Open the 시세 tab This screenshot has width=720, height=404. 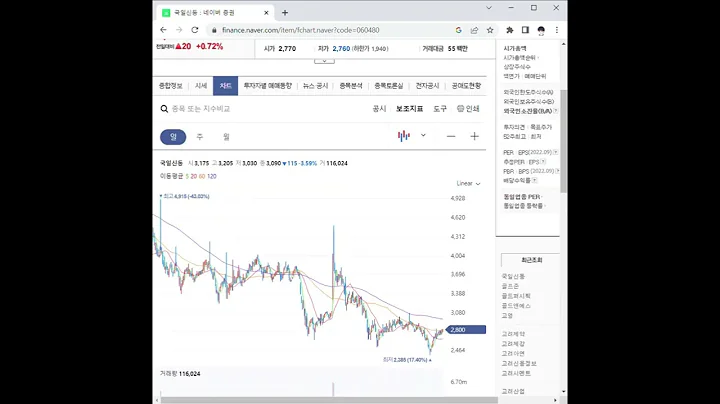pyautogui.click(x=201, y=86)
